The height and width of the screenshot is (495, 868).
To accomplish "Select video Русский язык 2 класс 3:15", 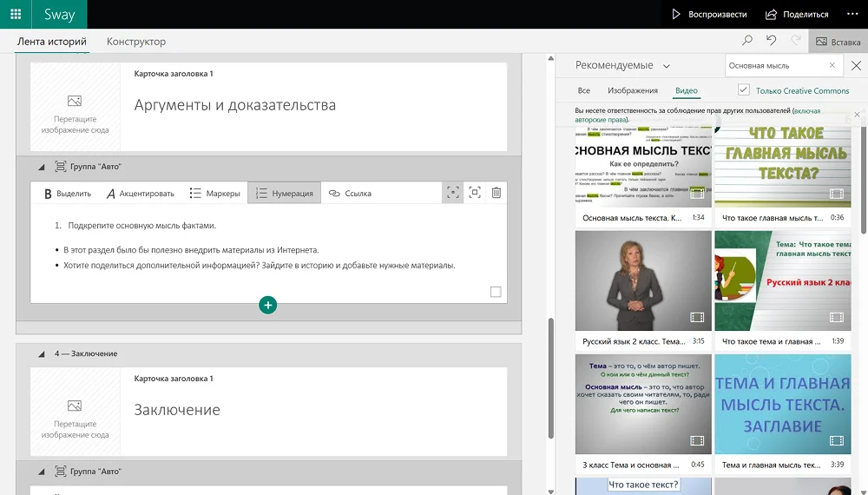I will coord(643,289).
